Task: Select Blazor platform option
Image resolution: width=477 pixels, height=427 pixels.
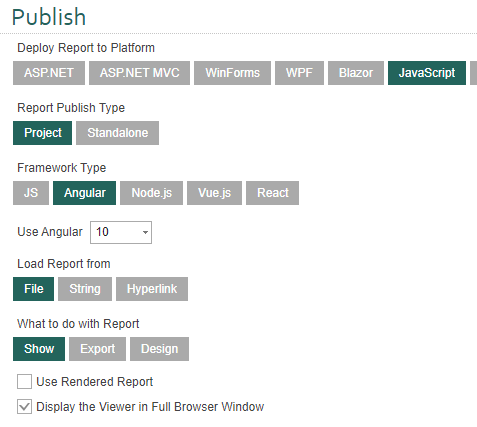Action: pyautogui.click(x=356, y=73)
